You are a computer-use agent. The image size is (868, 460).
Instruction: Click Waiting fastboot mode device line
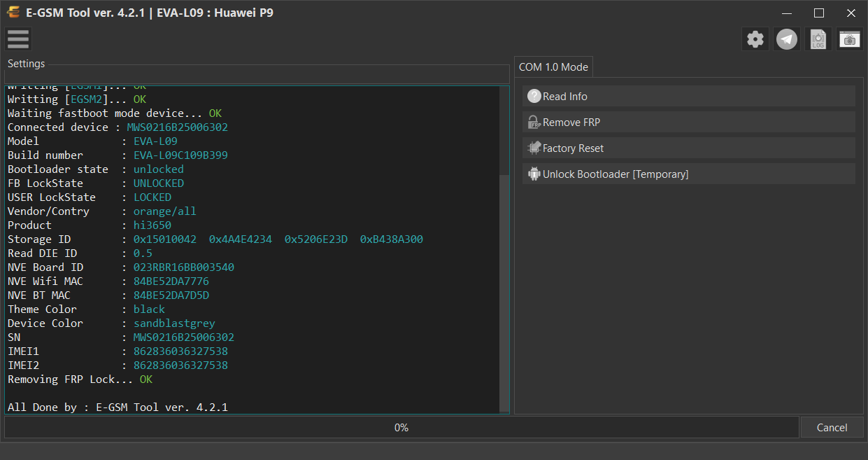point(115,113)
